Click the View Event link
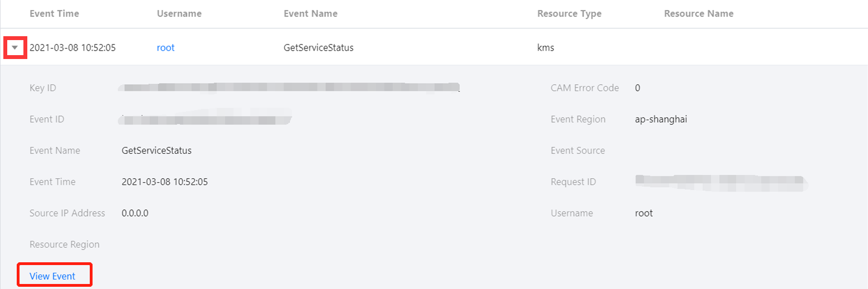Viewport: 868px width, 289px height. 52,276
